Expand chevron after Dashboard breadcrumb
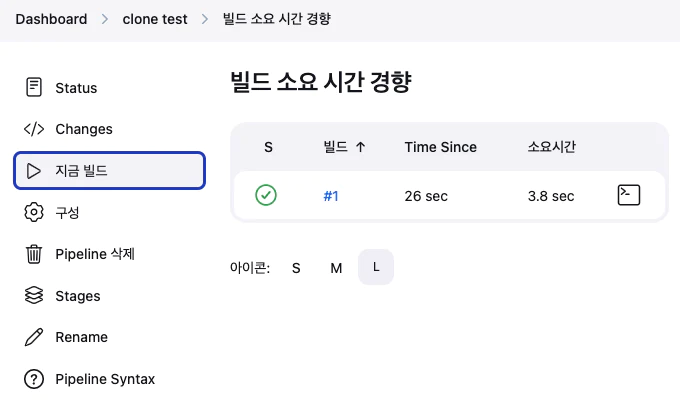 105,19
